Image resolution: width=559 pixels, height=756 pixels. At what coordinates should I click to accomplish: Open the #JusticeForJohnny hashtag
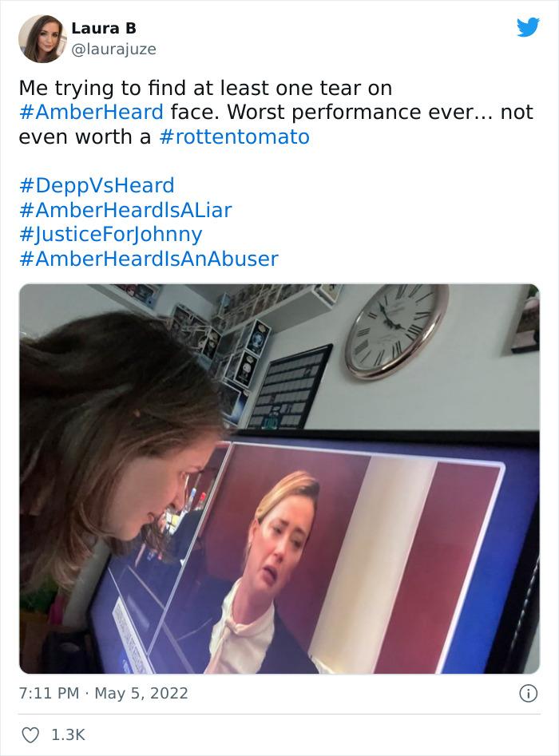pos(110,235)
